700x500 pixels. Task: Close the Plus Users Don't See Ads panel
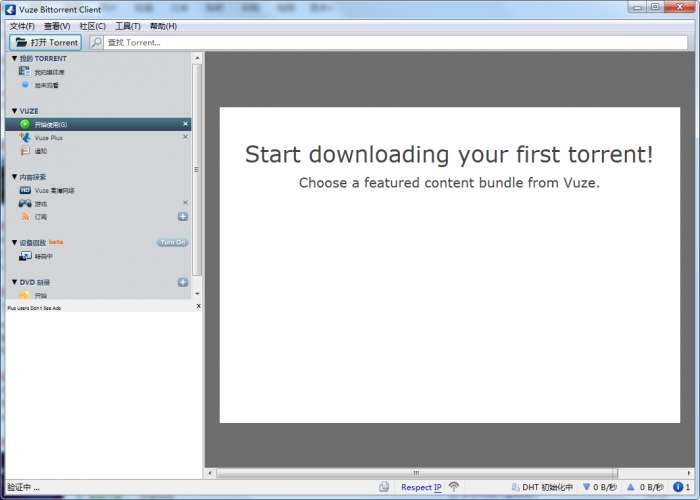click(x=199, y=306)
